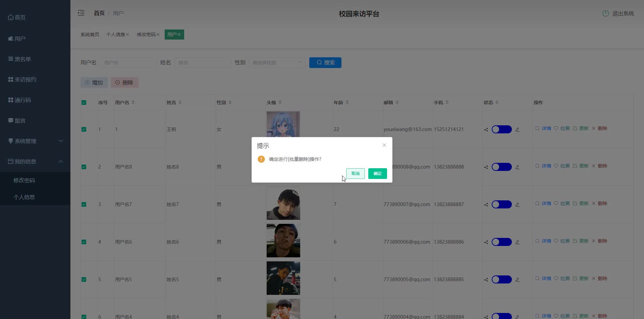Uncheck the row for 用户名7
Screen dimensions: 644x319
(84, 204)
